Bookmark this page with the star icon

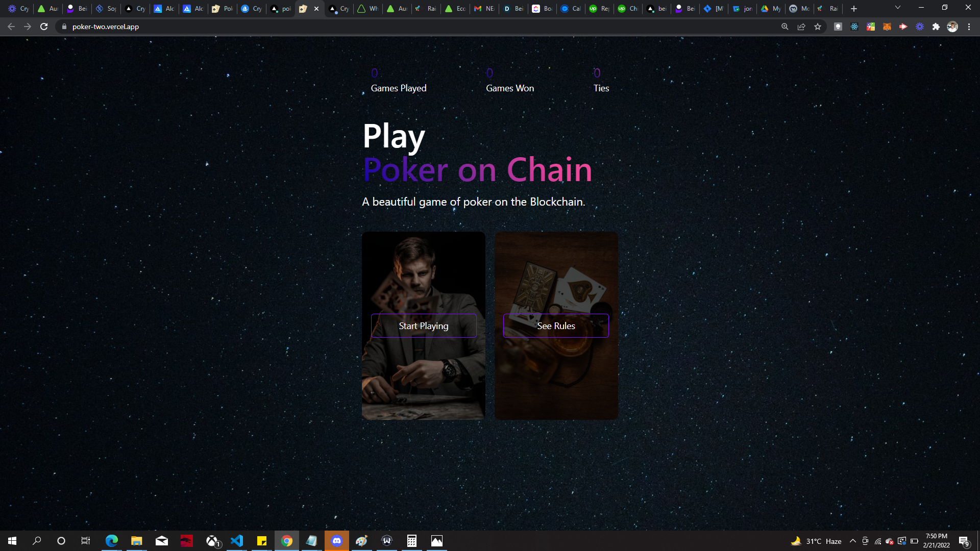point(818,27)
